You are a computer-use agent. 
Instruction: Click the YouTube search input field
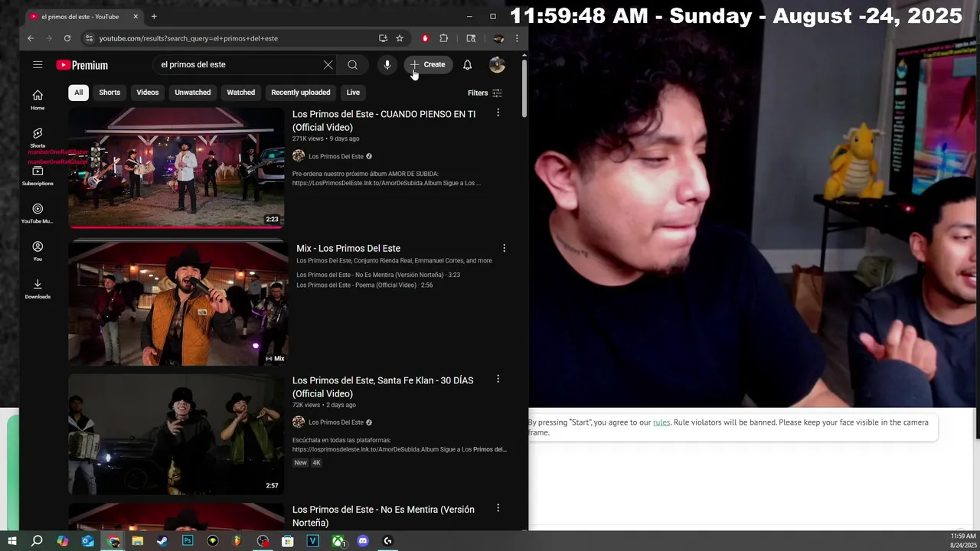(x=237, y=65)
